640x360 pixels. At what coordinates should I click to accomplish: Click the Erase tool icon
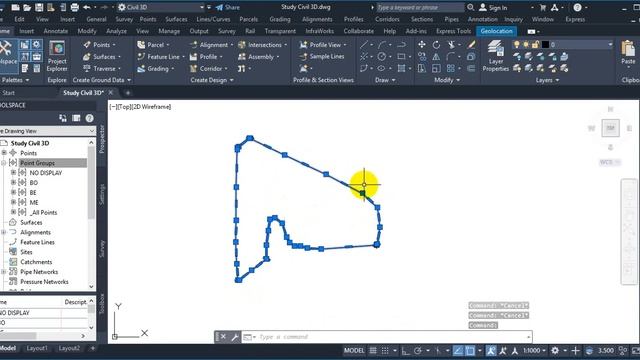[x=471, y=44]
